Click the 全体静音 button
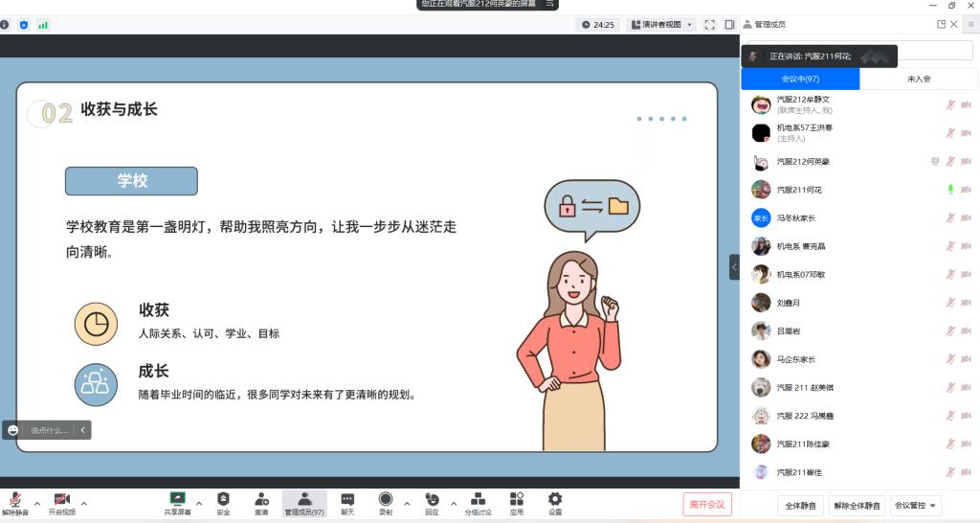980x523 pixels. click(800, 505)
